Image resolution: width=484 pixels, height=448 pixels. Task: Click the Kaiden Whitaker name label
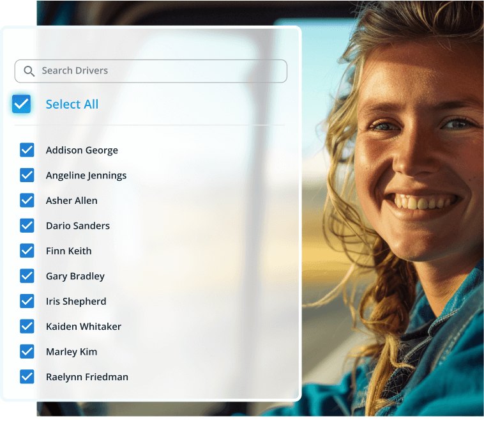coord(84,327)
